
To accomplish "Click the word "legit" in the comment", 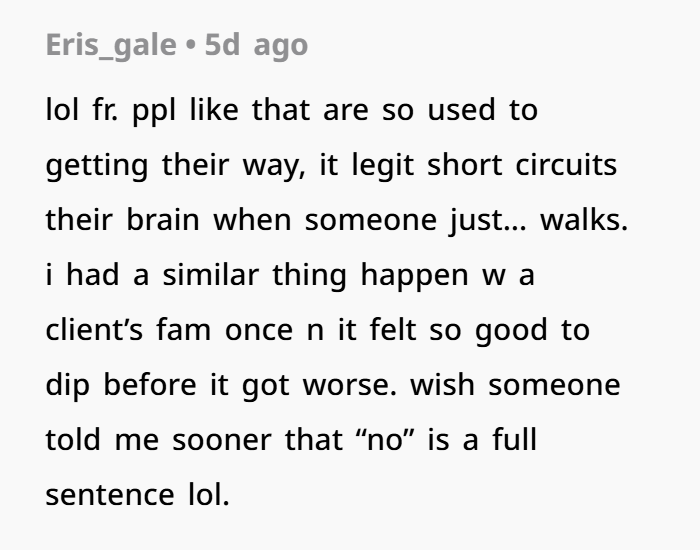I will coord(383,167).
